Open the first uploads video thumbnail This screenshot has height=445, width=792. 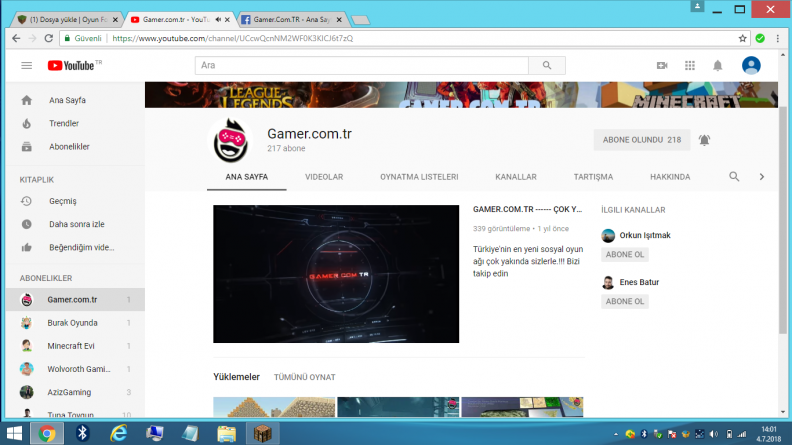[x=274, y=407]
